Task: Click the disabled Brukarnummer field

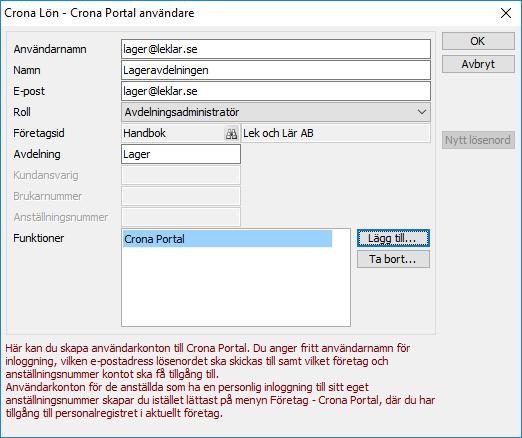Action: click(181, 196)
